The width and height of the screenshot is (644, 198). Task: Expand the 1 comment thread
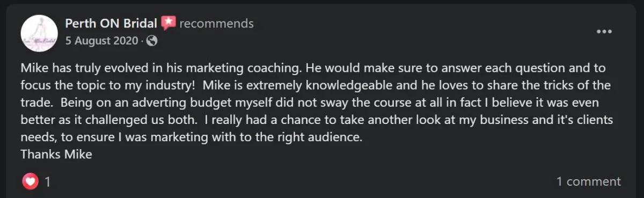(x=589, y=181)
